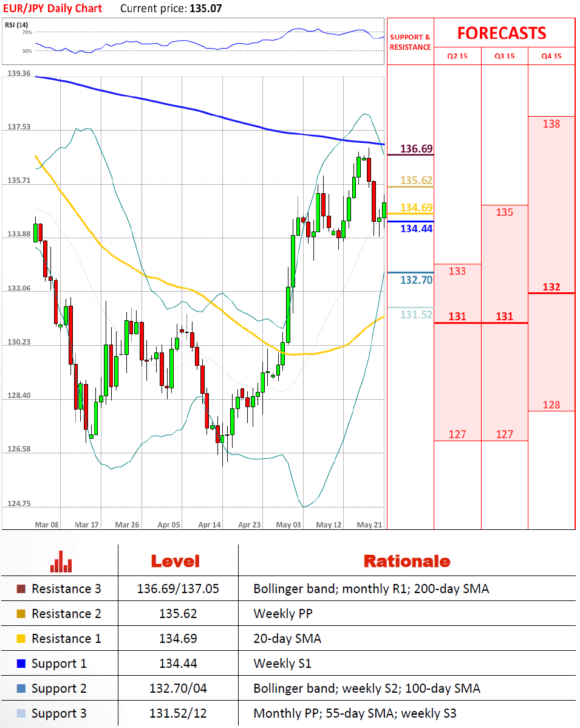Select the Q4 15 forecast column header

pos(551,56)
